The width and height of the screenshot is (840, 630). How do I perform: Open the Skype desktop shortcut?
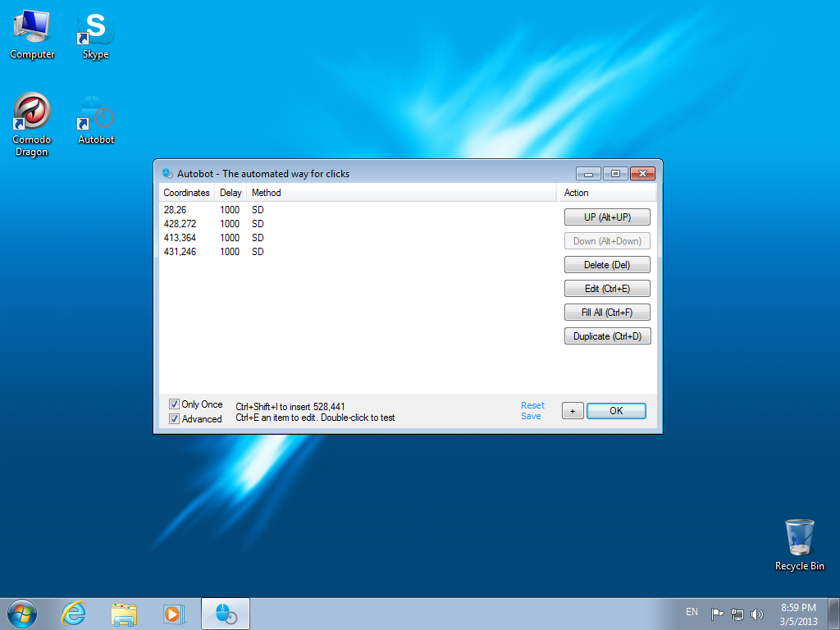point(95,34)
